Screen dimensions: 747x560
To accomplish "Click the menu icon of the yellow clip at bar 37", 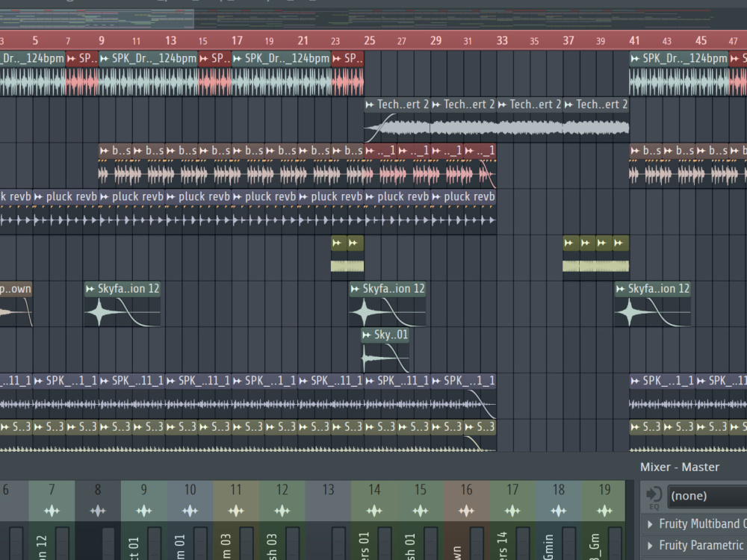I will click(568, 243).
